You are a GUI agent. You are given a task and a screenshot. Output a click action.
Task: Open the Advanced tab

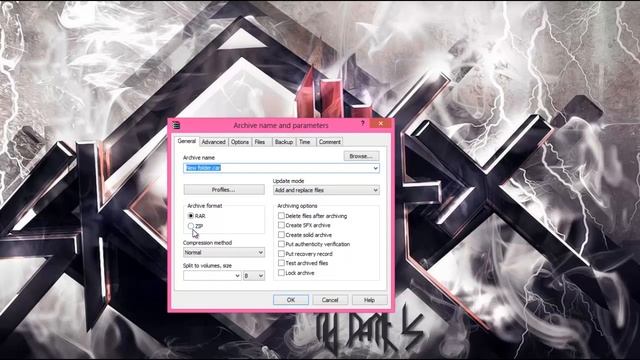(213, 142)
